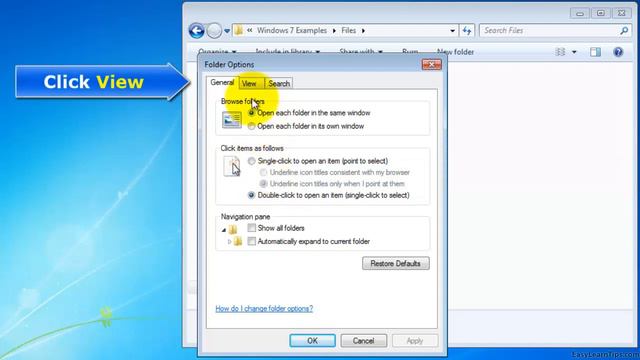
Task: Open Explorer help icon
Action: (x=618, y=52)
